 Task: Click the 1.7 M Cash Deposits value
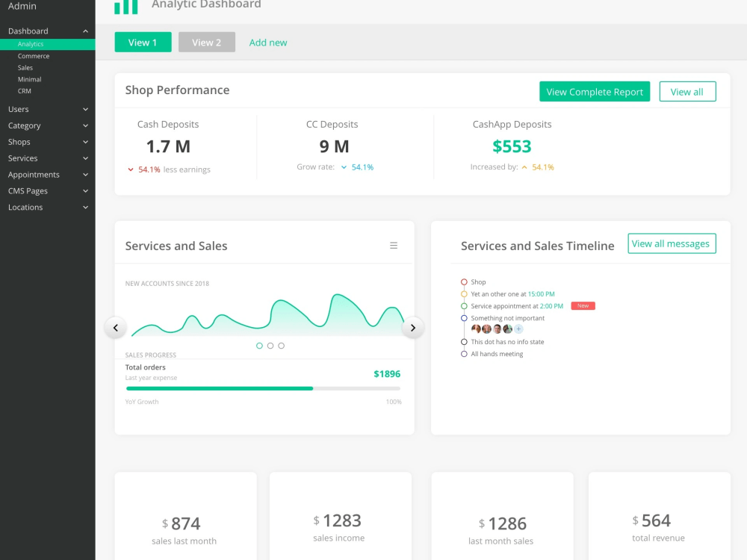(168, 146)
